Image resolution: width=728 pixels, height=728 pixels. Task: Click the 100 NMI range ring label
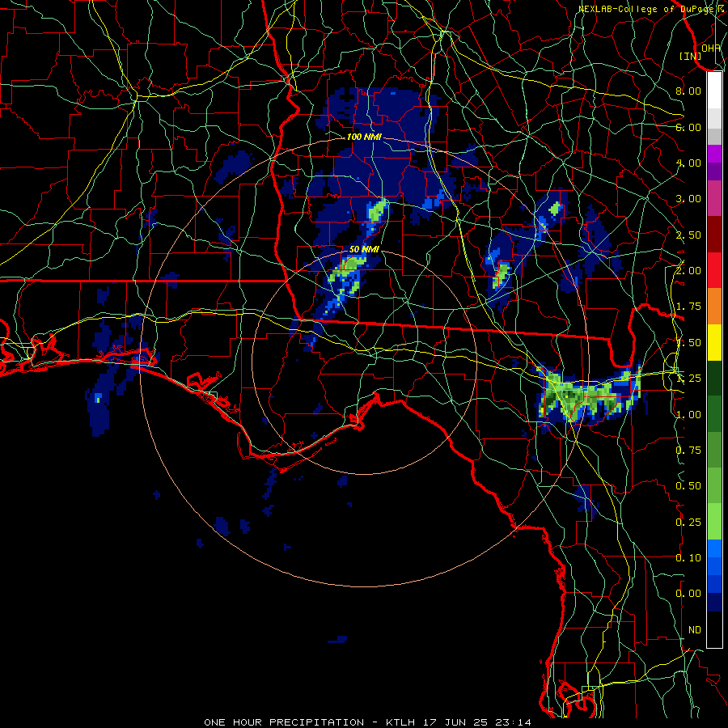tap(364, 137)
